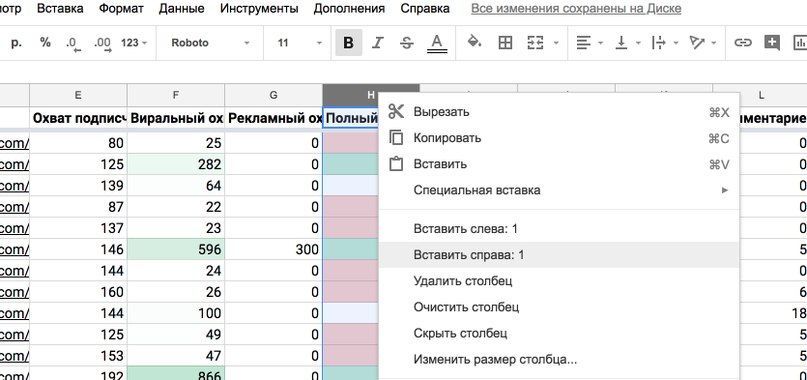Select cell with value 192
The height and width of the screenshot is (380, 807).
[x=78, y=374]
